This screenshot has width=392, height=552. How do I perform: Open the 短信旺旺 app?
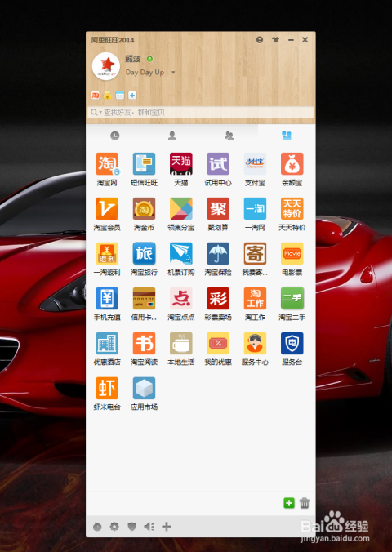[144, 164]
